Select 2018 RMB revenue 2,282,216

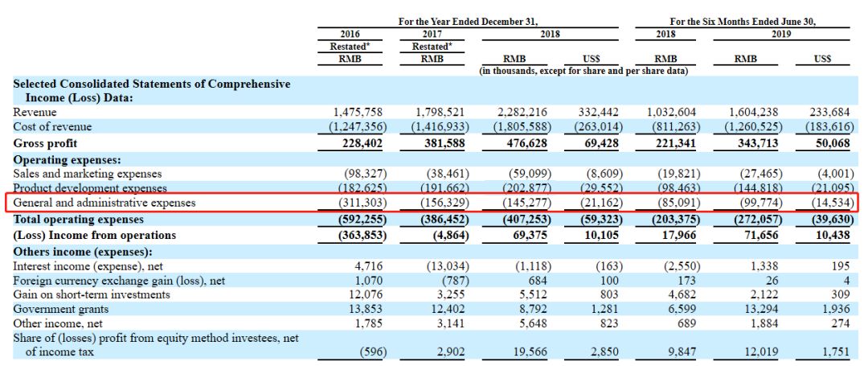click(x=524, y=113)
